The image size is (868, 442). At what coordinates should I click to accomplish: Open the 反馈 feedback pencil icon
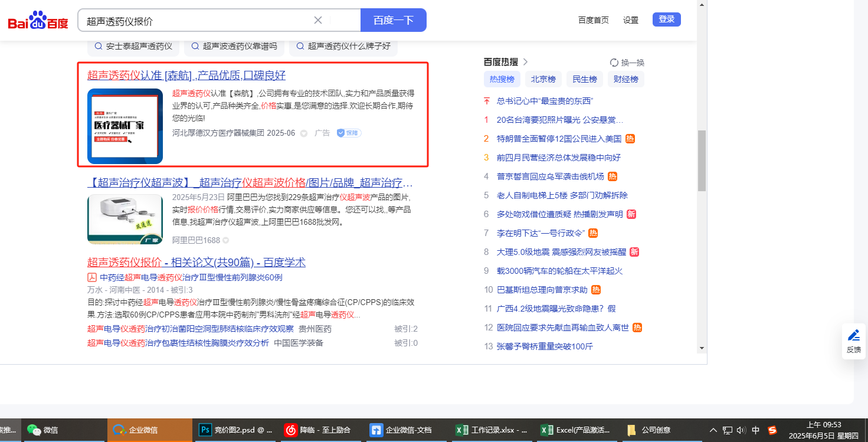(x=853, y=336)
